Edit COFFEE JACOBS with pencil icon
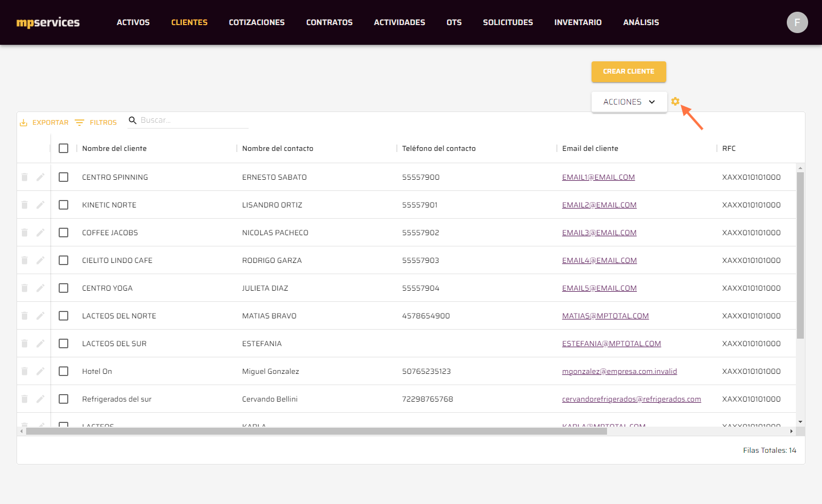Image resolution: width=822 pixels, height=504 pixels. point(40,233)
